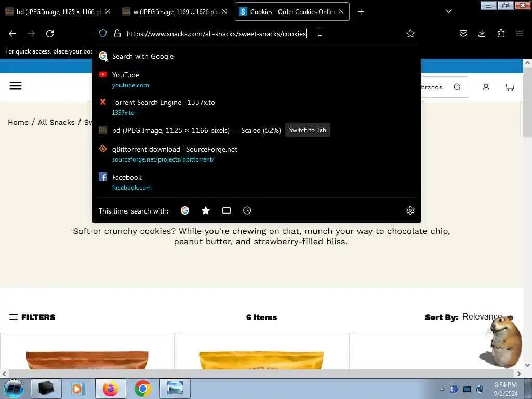Image resolution: width=532 pixels, height=399 pixels.
Task: Show hidden system tray icons
Action: [x=442, y=389]
